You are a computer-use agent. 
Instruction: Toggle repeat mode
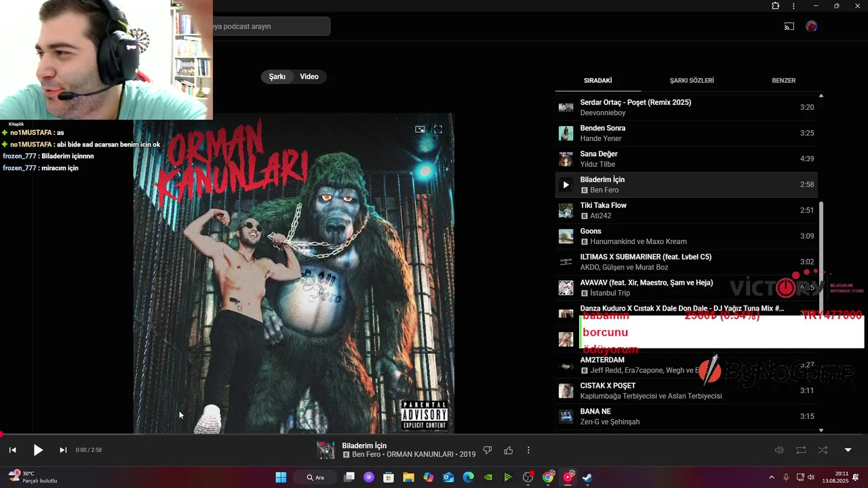801,450
